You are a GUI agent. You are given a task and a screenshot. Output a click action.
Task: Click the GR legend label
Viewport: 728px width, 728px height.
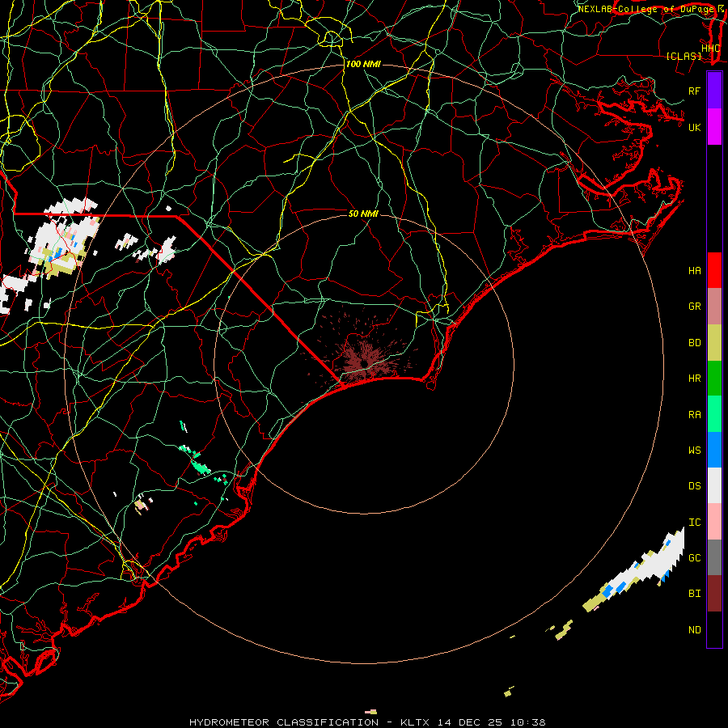pos(694,307)
